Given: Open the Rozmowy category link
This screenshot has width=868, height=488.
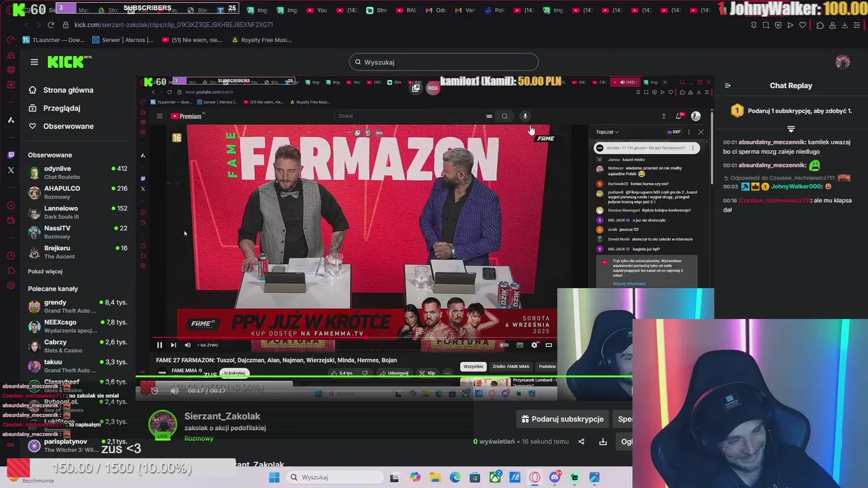Looking at the screenshot, I should coord(199,439).
